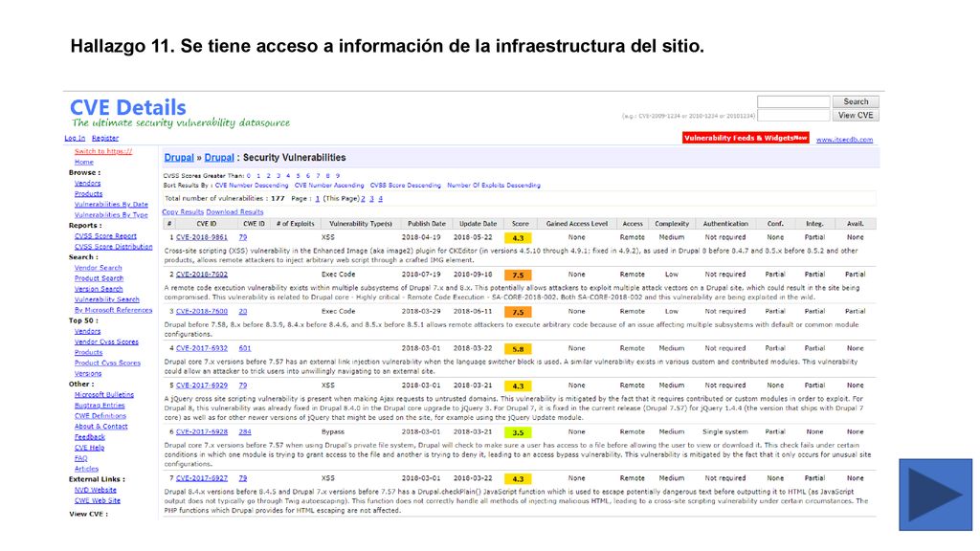Screen dimensions: 980x551
Task: Open CVE-2017-6928 entry
Action: 202,431
